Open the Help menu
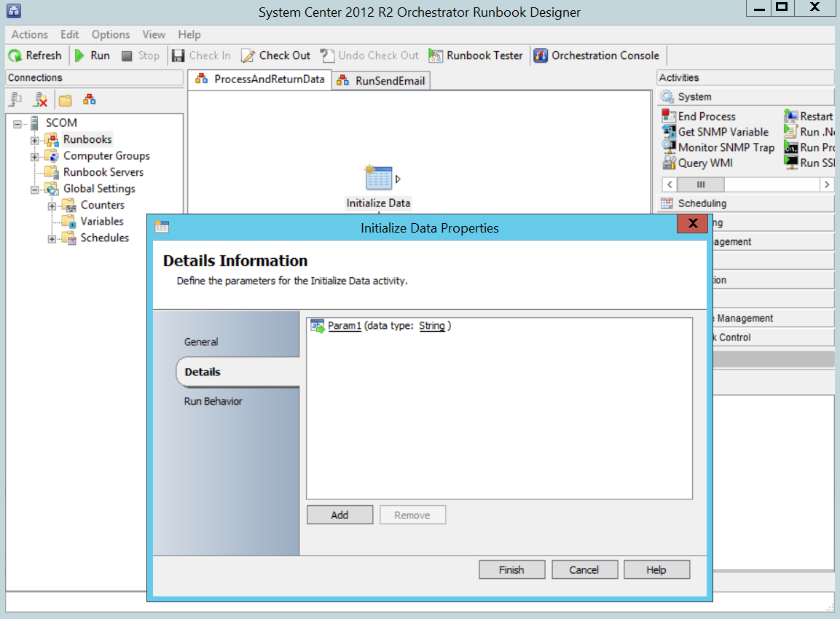The image size is (840, 619). [189, 34]
